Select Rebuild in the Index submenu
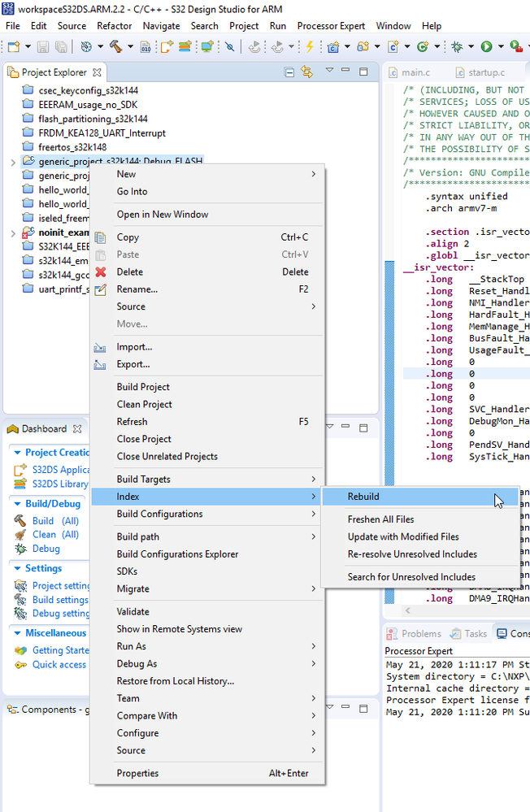The image size is (530, 812). click(420, 497)
